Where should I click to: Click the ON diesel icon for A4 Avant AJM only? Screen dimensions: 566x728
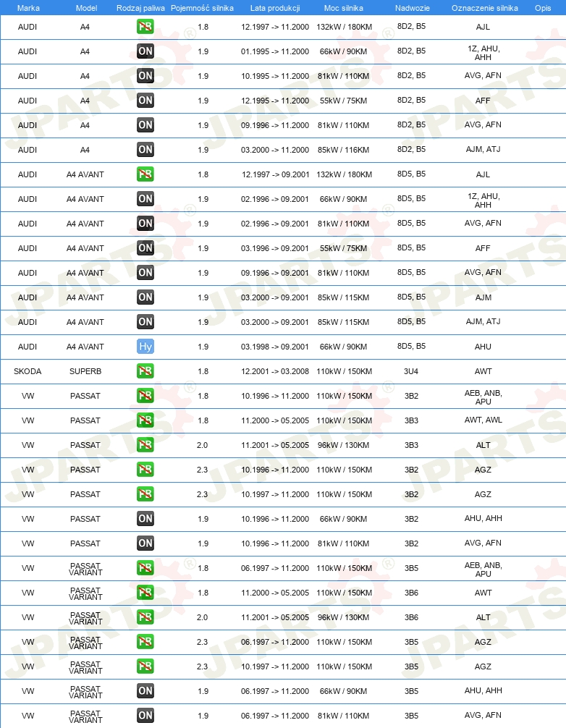pos(145,297)
